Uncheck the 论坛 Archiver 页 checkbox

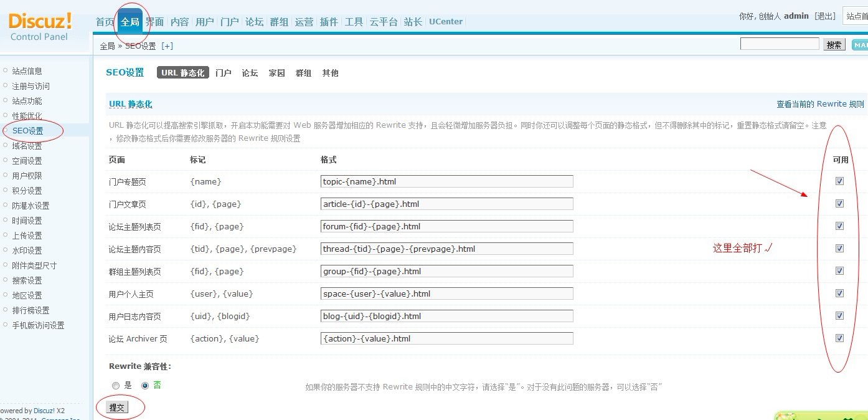839,338
